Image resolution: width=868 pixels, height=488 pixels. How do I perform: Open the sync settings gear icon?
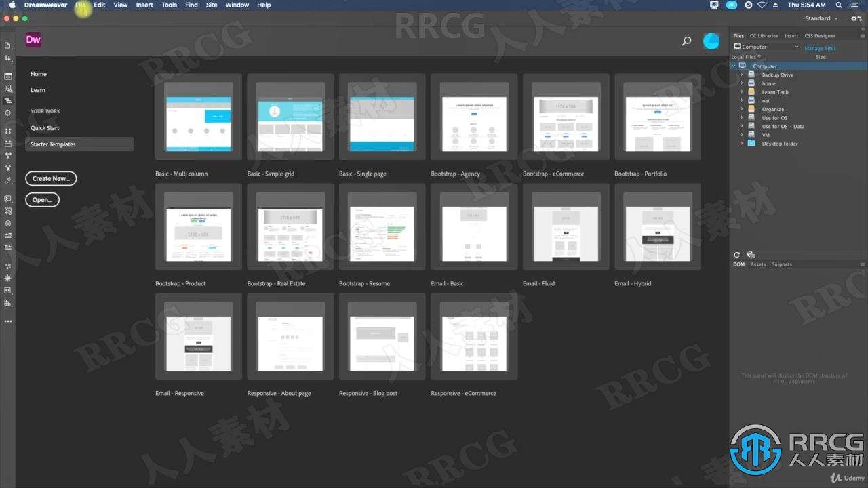(856, 18)
